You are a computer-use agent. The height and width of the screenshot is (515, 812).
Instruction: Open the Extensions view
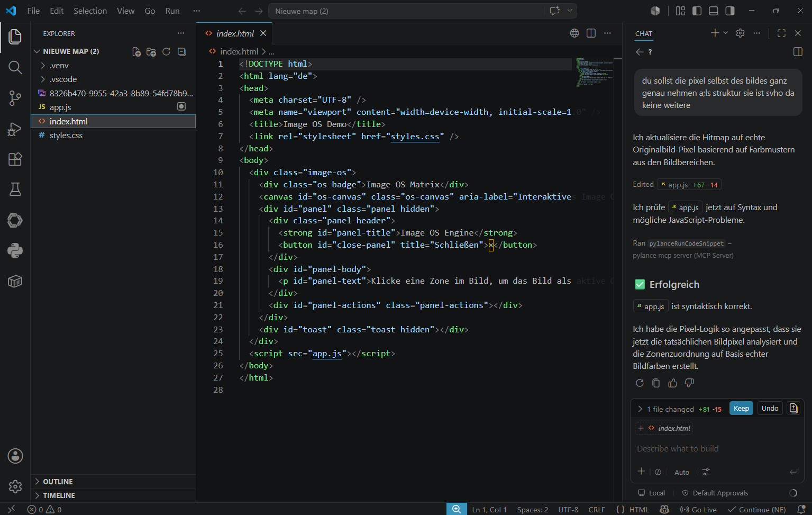[x=15, y=159]
